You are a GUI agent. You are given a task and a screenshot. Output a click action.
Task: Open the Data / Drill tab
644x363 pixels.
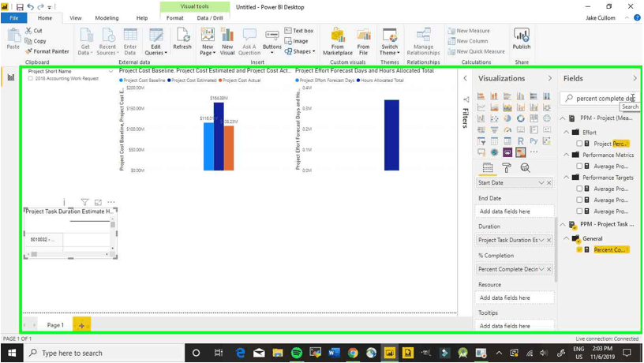[210, 18]
